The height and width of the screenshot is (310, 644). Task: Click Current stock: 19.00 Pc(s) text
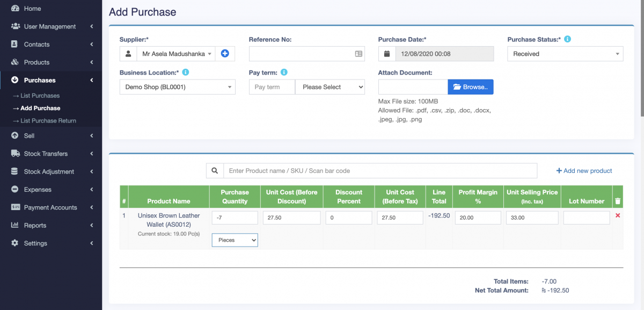[169, 234]
